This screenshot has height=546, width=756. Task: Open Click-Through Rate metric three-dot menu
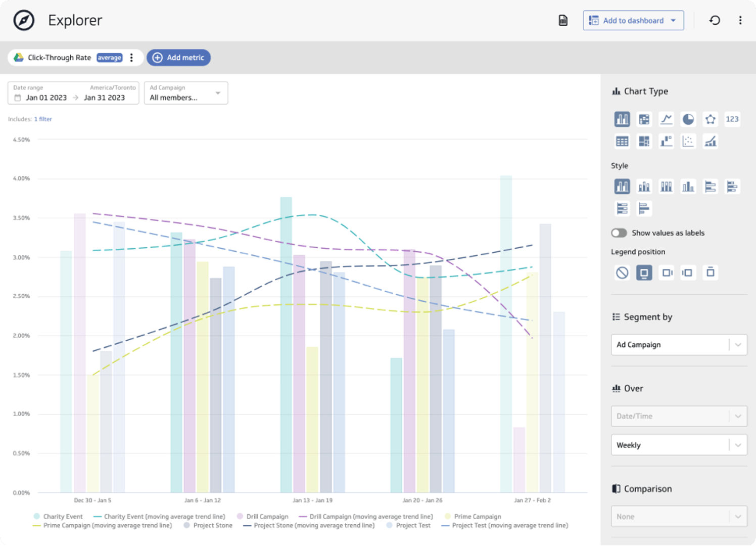tap(131, 58)
